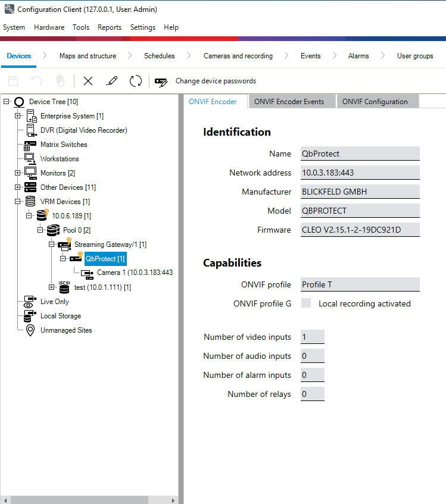Expand the Enterprise System node

click(x=18, y=116)
